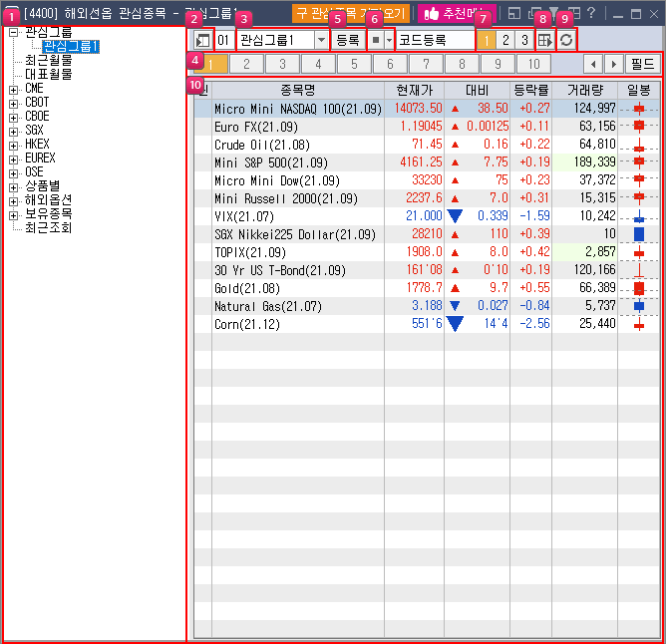Select view mode 1 toggle button
This screenshot has width=666, height=644.
pyautogui.click(x=487, y=40)
